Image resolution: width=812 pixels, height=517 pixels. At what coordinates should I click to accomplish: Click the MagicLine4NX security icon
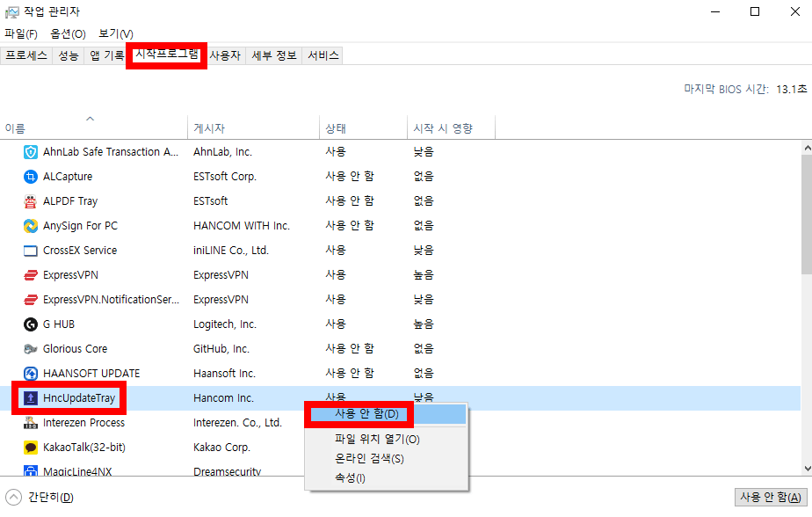coord(30,471)
